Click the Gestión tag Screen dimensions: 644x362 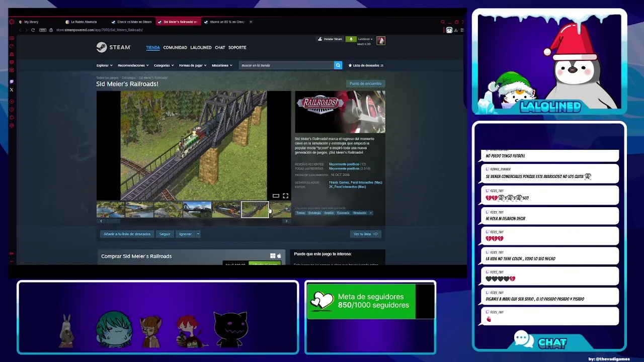tap(329, 213)
